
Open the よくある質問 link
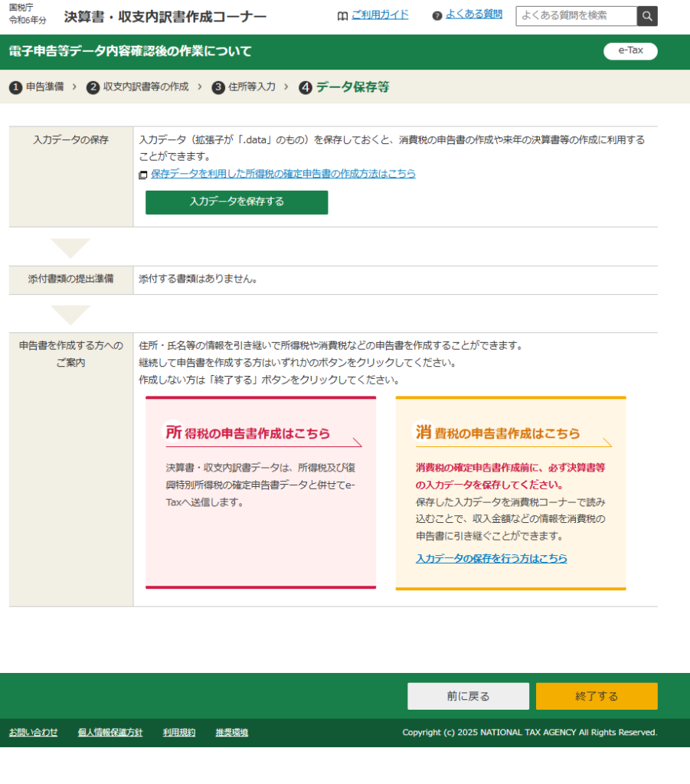click(x=474, y=15)
